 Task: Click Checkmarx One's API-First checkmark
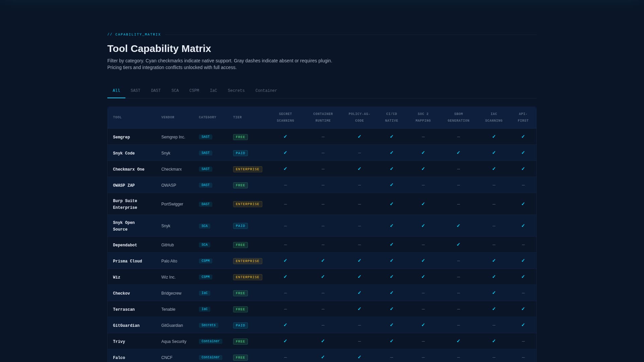523,169
